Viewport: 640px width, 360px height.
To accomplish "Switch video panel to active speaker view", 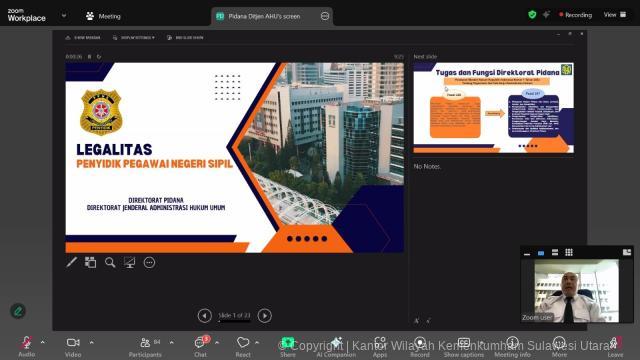I will [541, 253].
